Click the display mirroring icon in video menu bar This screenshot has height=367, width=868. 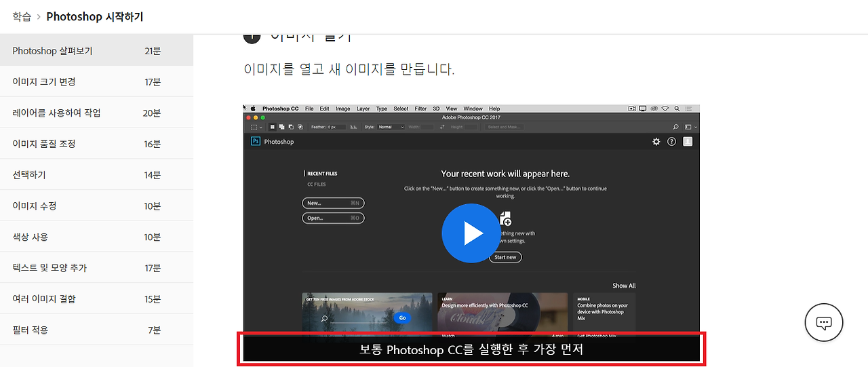click(x=643, y=109)
